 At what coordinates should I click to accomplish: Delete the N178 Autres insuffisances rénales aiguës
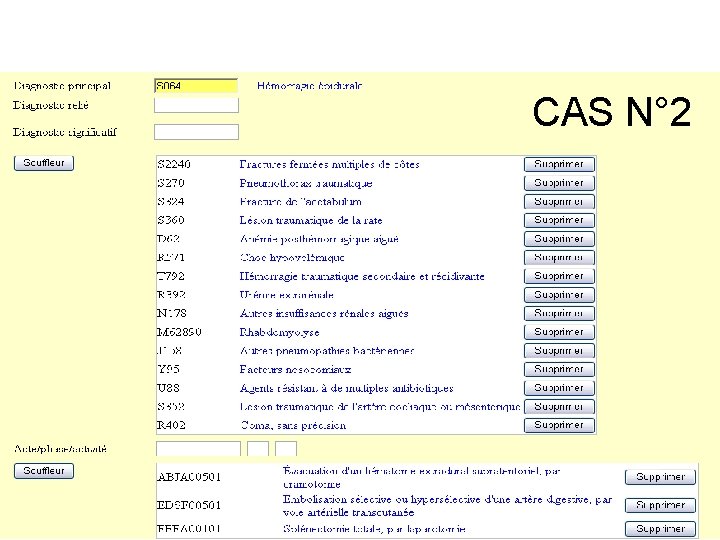coord(559,314)
